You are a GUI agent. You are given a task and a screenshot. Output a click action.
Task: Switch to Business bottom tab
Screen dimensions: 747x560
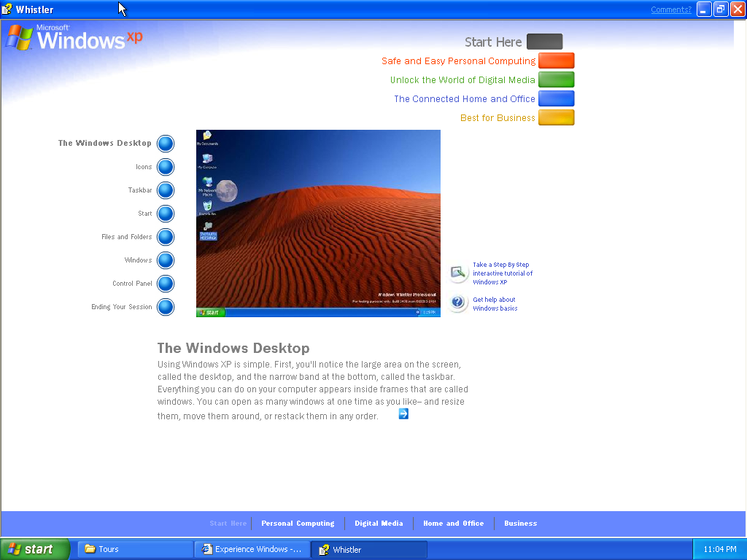[521, 524]
